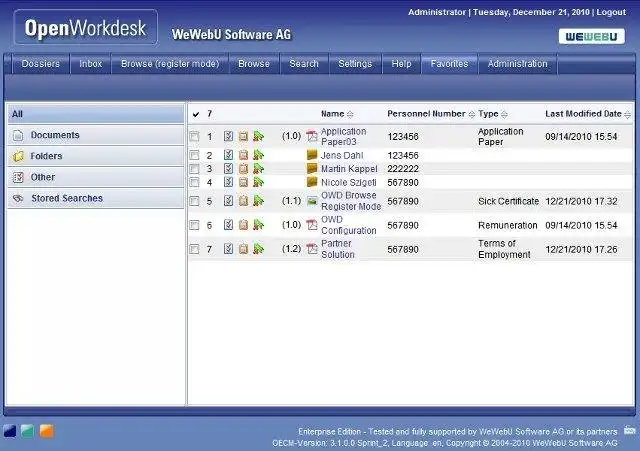Open the Help tab
640x451 pixels.
(x=401, y=64)
